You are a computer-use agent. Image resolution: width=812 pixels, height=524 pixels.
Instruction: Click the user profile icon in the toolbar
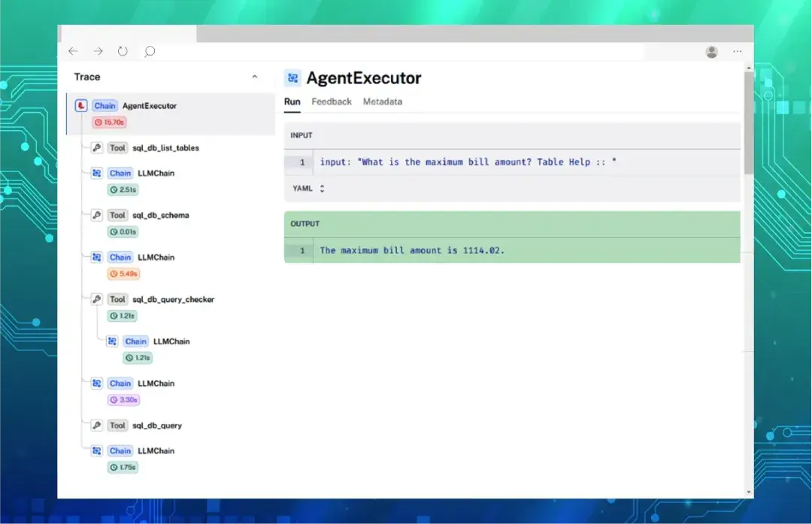[711, 51]
